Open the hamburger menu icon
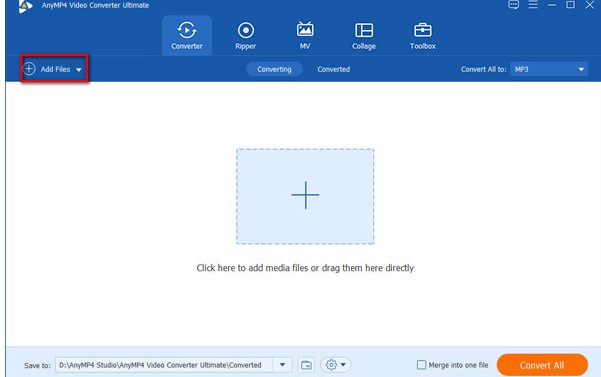This screenshot has height=377, width=601. pyautogui.click(x=533, y=5)
